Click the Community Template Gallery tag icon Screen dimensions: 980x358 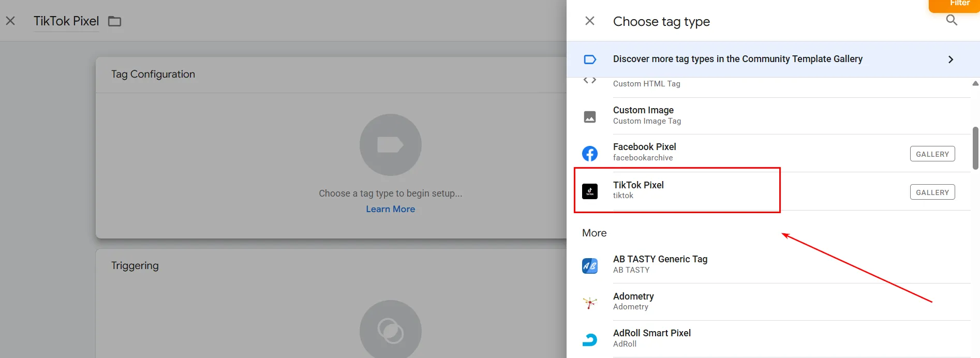(x=590, y=59)
